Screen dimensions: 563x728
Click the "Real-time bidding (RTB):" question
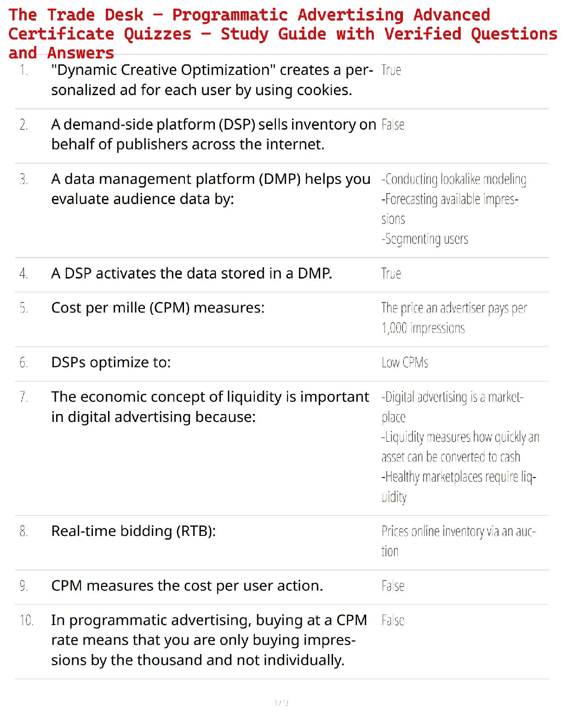pyautogui.click(x=133, y=531)
